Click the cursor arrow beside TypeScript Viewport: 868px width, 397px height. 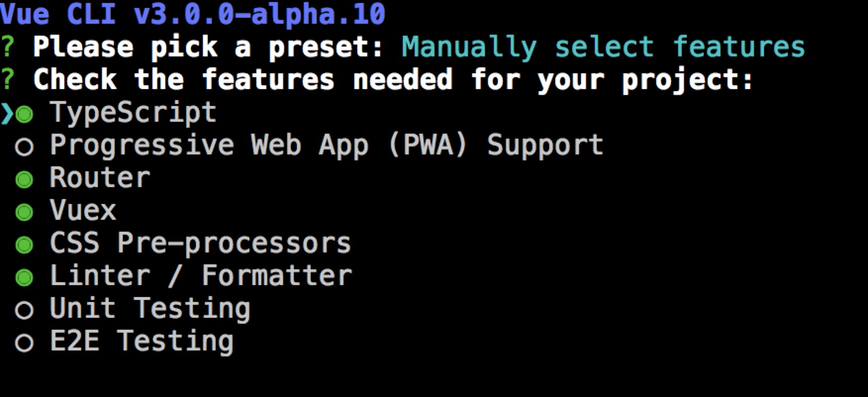click(7, 114)
